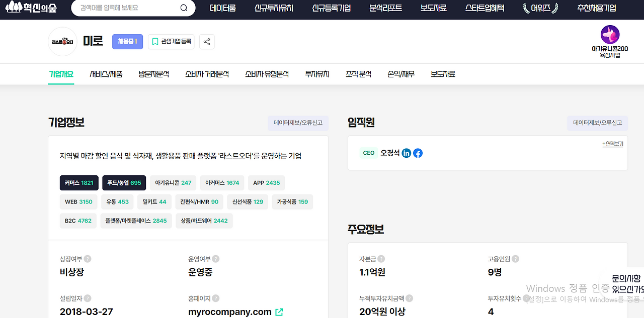Click the WEB 3150 tag

[78, 202]
